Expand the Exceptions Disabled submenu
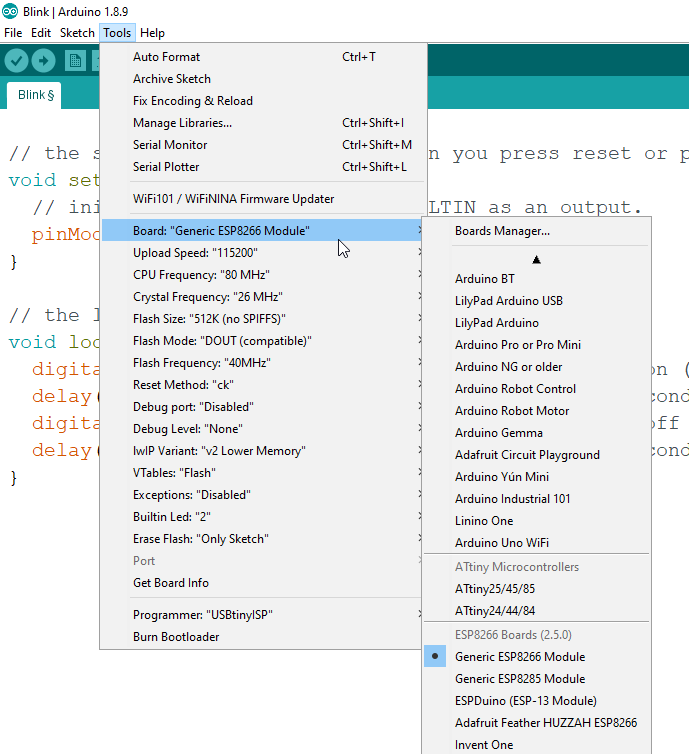Screen dimensions: 689x754 tap(263, 495)
